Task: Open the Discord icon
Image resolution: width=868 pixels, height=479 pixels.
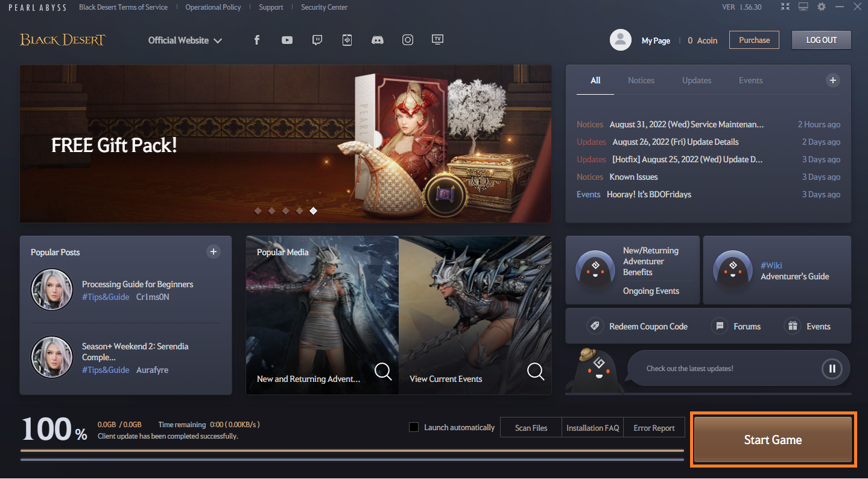Action: 378,40
